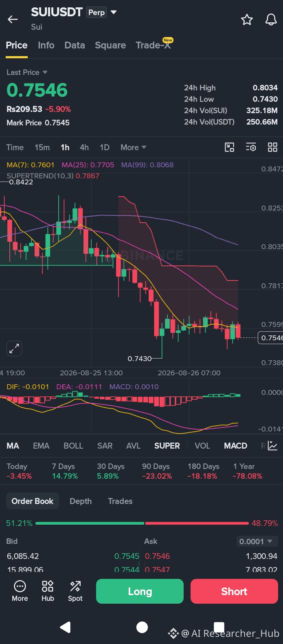Click the 1 Year -78.08% stat

pos(247,471)
